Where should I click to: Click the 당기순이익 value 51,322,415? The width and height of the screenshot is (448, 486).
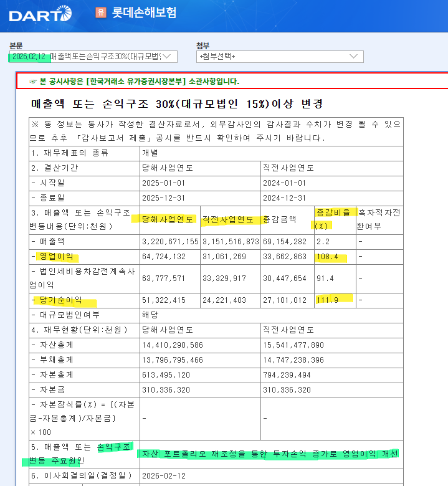pos(164,300)
